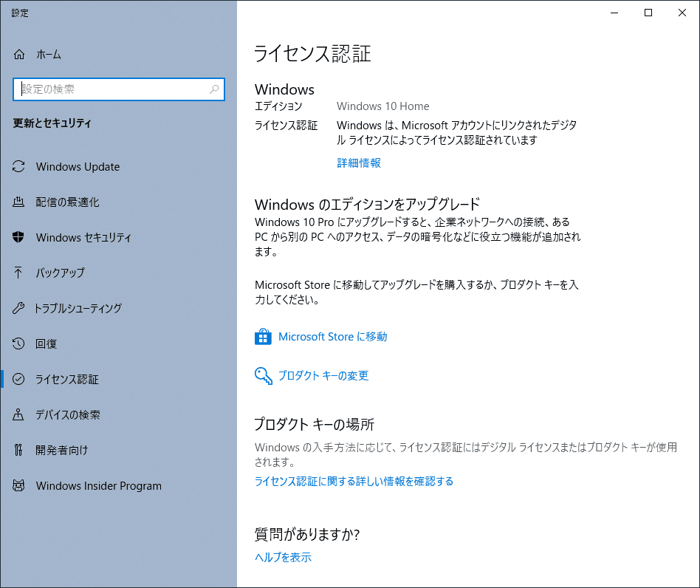
Task: Click the Microsoft Store shopping bag icon
Action: pyautogui.click(x=263, y=337)
